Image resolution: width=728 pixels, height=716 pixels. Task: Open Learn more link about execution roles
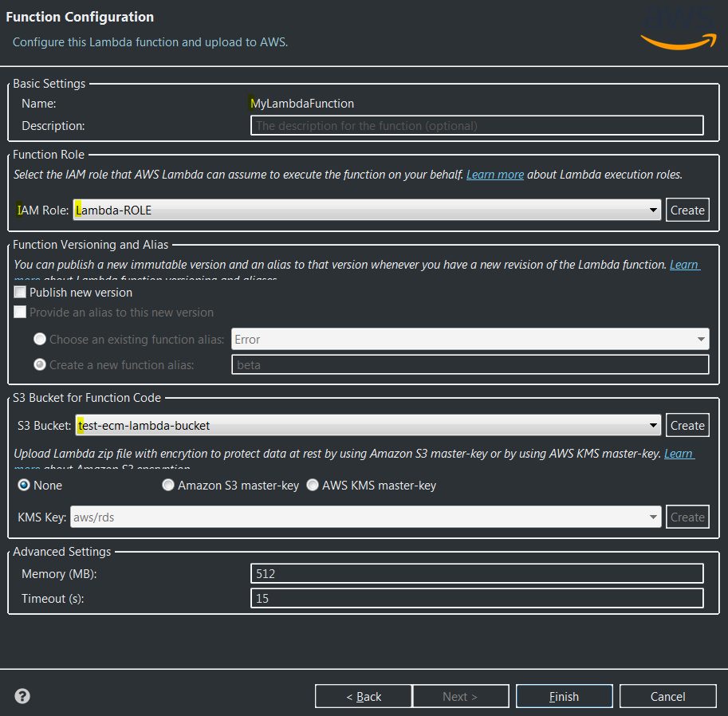(495, 175)
